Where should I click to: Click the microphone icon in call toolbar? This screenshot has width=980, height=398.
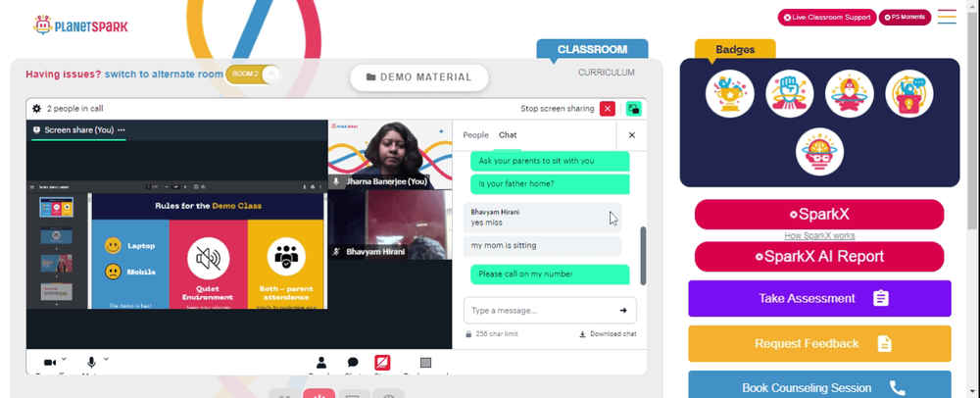pos(91,363)
